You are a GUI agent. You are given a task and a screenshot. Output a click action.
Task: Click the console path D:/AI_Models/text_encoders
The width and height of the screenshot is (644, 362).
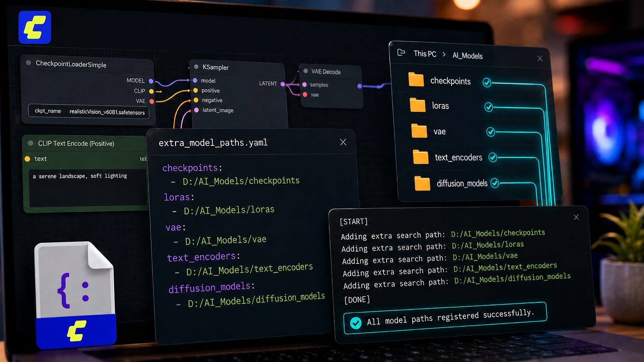505,267
